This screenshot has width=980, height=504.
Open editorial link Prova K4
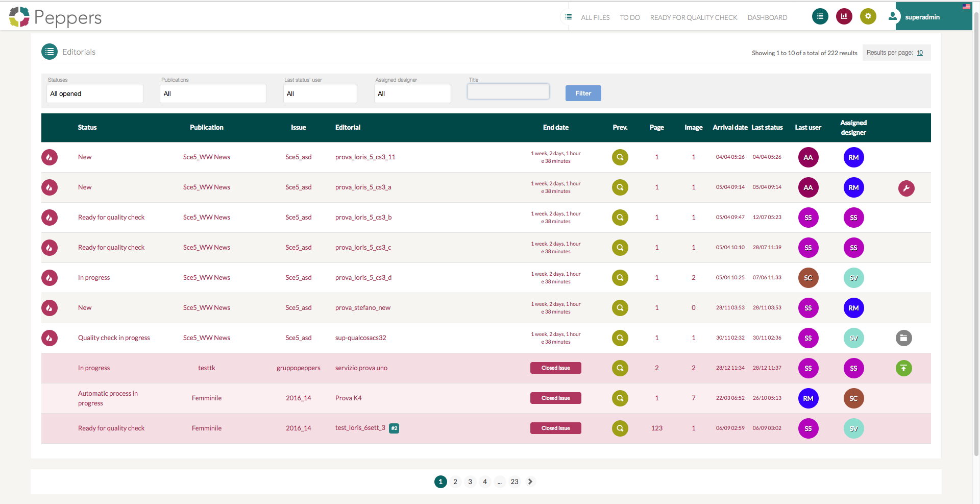[349, 398]
